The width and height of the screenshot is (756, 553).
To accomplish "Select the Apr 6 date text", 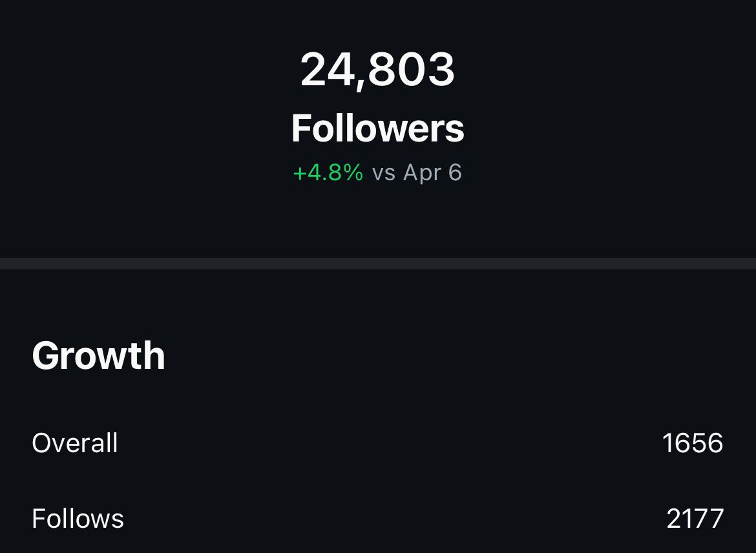I will coord(432,172).
